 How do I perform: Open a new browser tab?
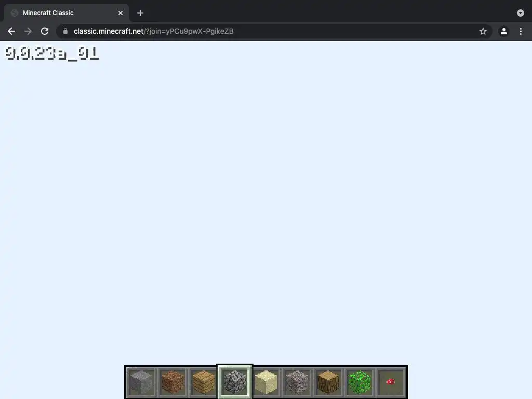(x=140, y=13)
